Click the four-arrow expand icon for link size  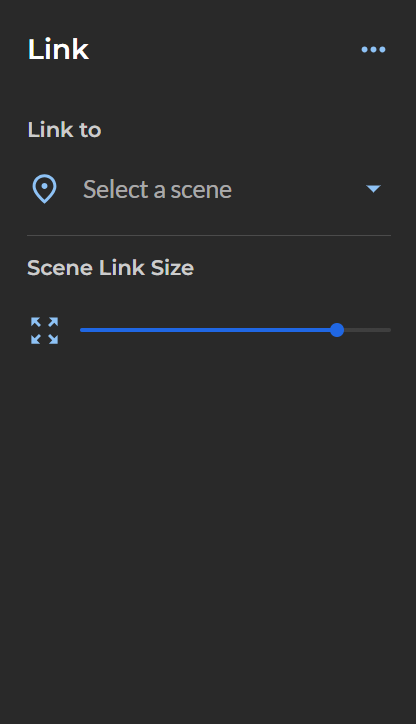pos(44,330)
